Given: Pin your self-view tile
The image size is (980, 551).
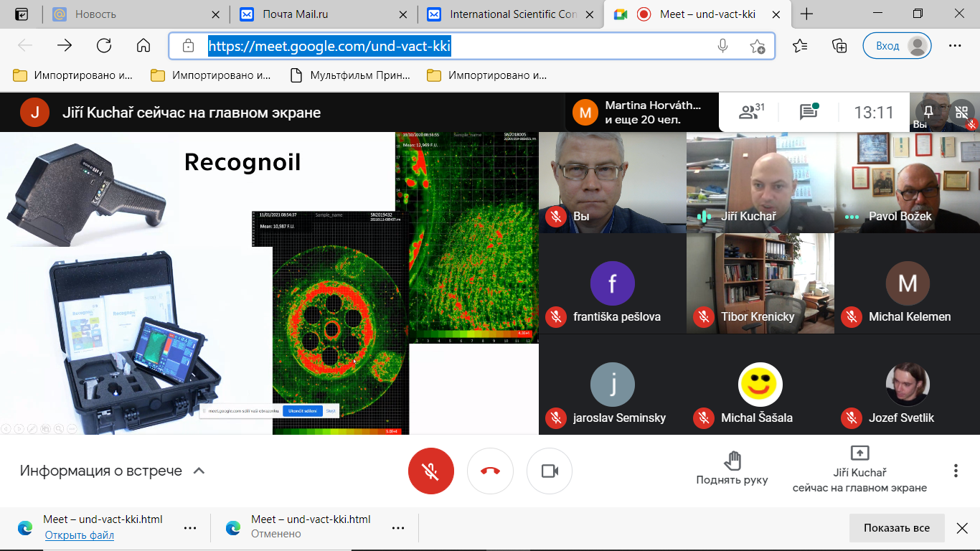Looking at the screenshot, I should tap(928, 112).
